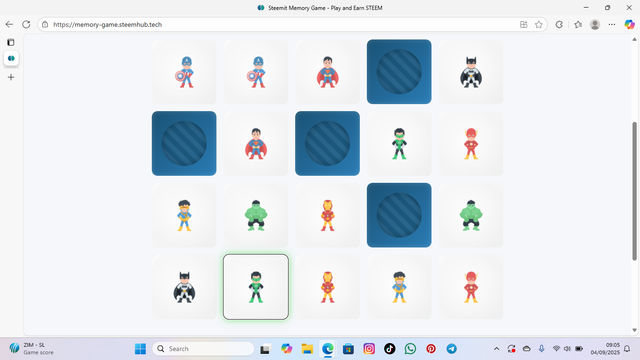Choose the Batman card above the Flash card
The width and height of the screenshot is (640, 360).
(471, 71)
